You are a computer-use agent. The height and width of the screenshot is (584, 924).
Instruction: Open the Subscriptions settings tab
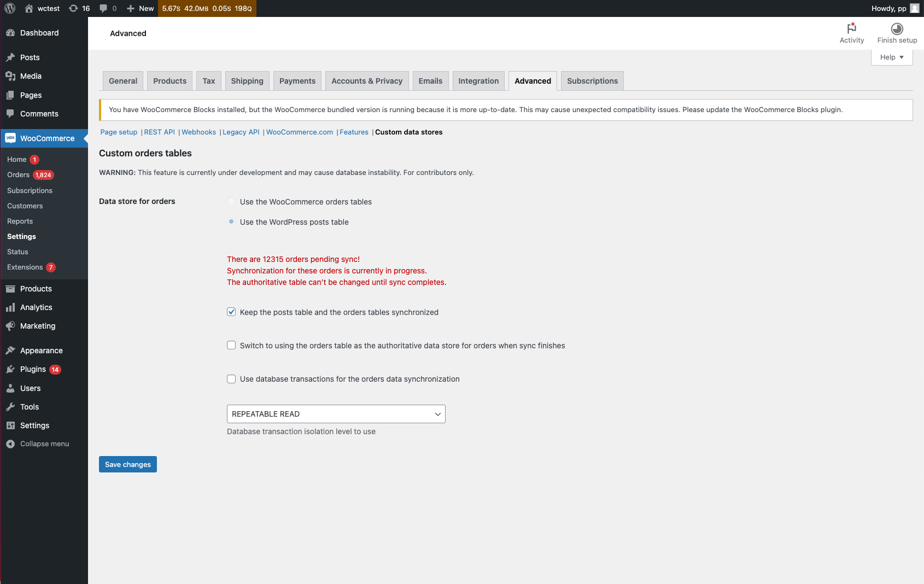tap(592, 80)
